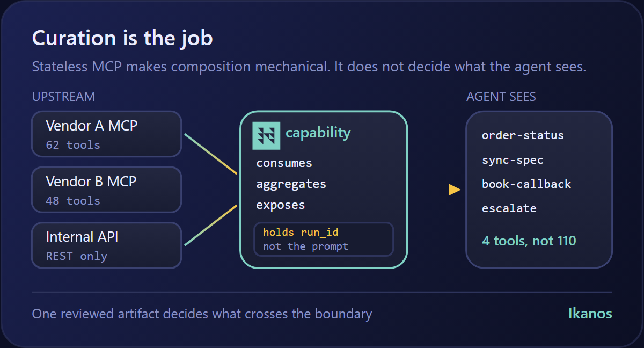The height and width of the screenshot is (348, 644).
Task: Click the UPSTREAM section label
Action: coord(63,97)
